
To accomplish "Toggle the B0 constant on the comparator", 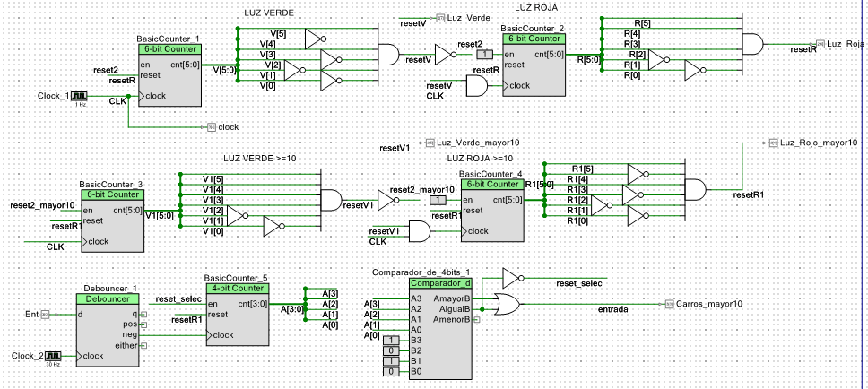I will 391,371.
